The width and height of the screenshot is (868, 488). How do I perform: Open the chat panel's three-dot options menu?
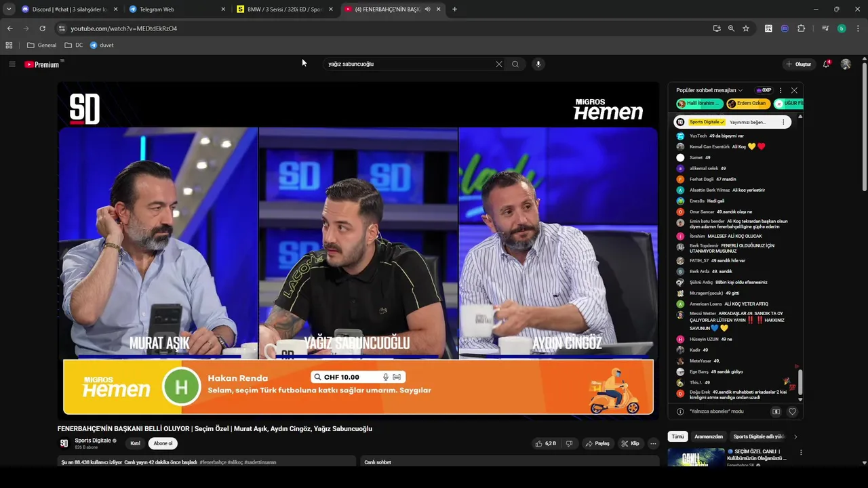(x=781, y=90)
